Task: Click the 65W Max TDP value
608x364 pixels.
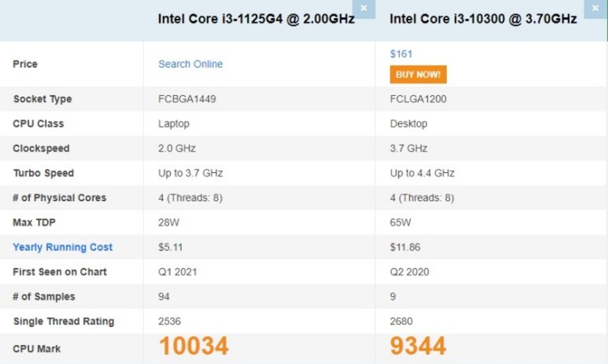Action: (x=400, y=223)
